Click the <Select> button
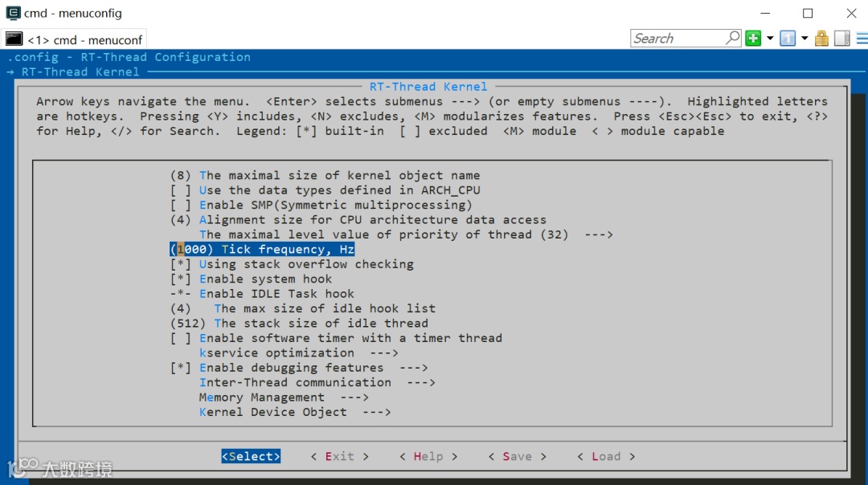Screen dimensions: 868x485 pos(251,456)
